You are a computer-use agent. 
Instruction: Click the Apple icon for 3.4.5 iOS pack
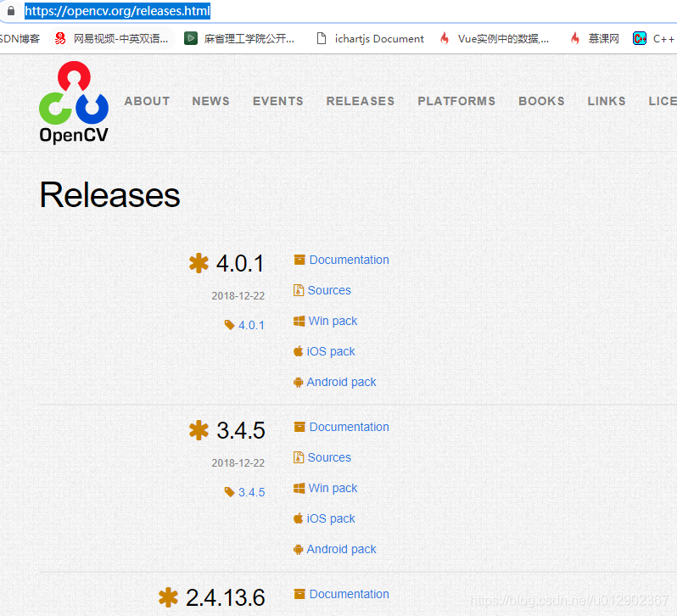tap(298, 518)
